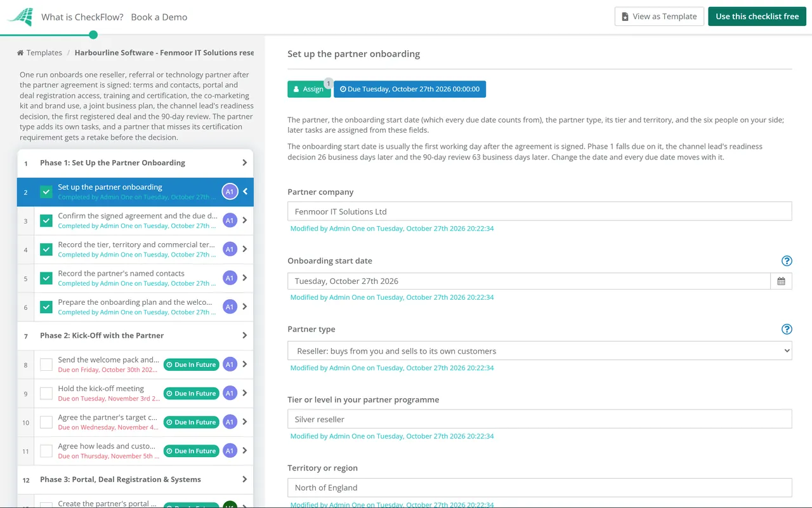The height and width of the screenshot is (508, 812).
Task: Open help icon for Partner type
Action: click(787, 329)
